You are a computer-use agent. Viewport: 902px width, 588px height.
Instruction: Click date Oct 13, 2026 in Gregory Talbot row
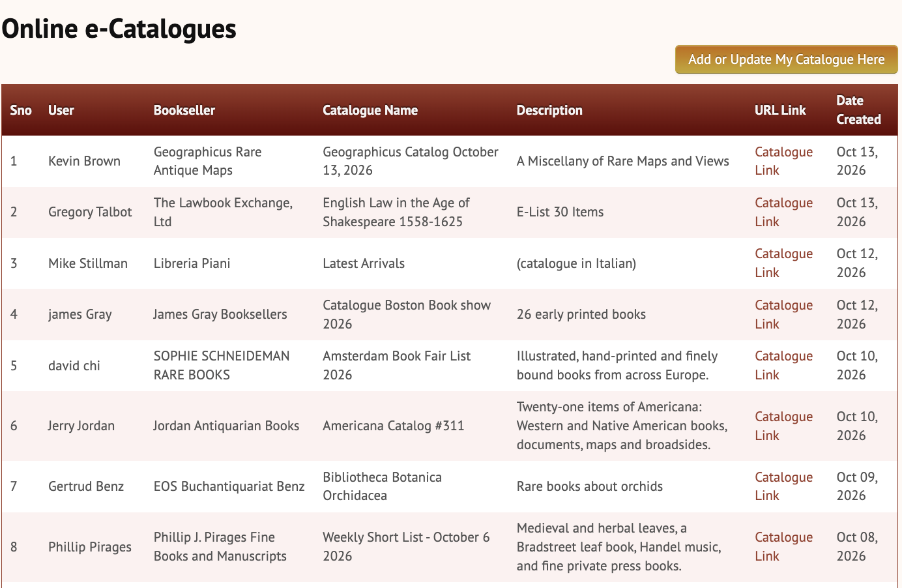[x=858, y=212]
